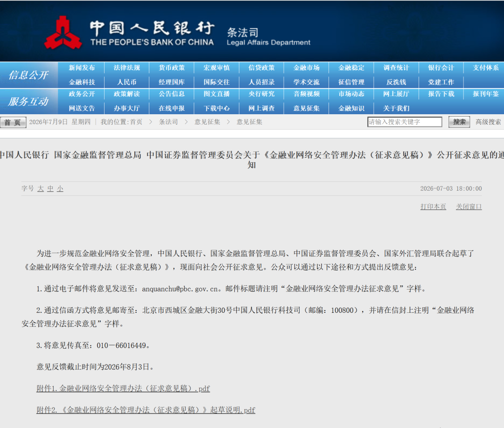This screenshot has height=428, width=504.
Task: Go to 反洗钱 page
Action: [396, 82]
